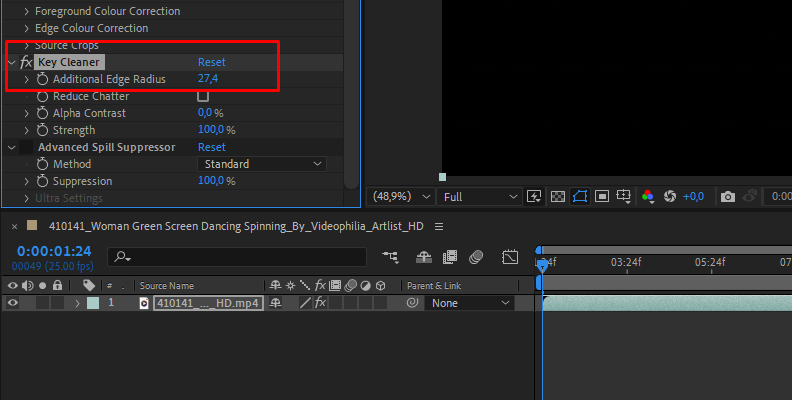792x400 pixels.
Task: Click the Alpha Contrast 0,0 value
Action: pos(205,113)
